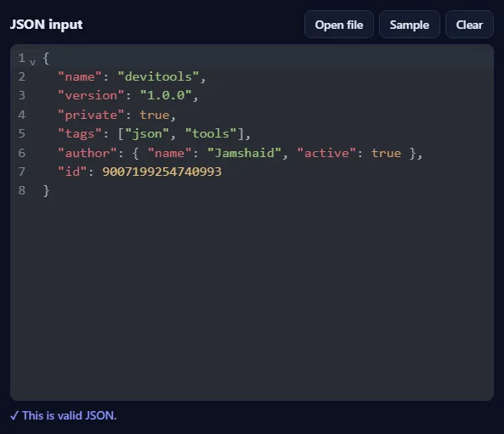The height and width of the screenshot is (434, 504).
Task: Click the "This is valid JSON." status message
Action: pyautogui.click(x=64, y=415)
